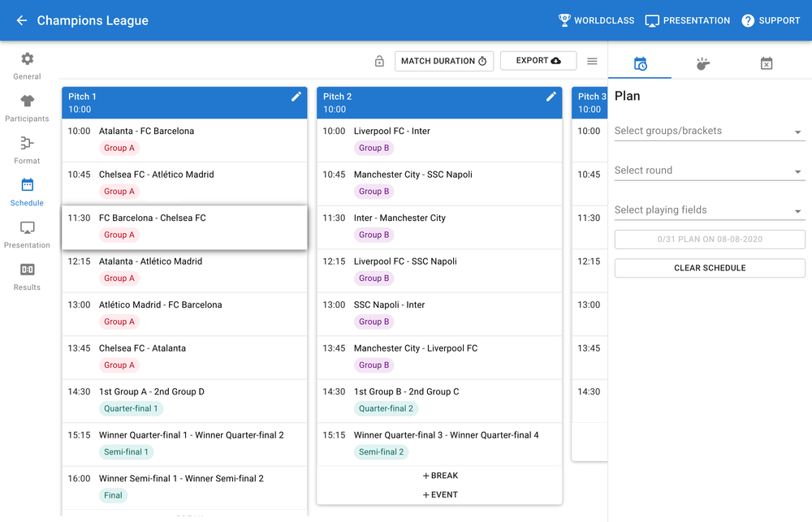Click Group A tag under Atalanta - FC Barcelona
The height and width of the screenshot is (522, 812).
point(119,148)
